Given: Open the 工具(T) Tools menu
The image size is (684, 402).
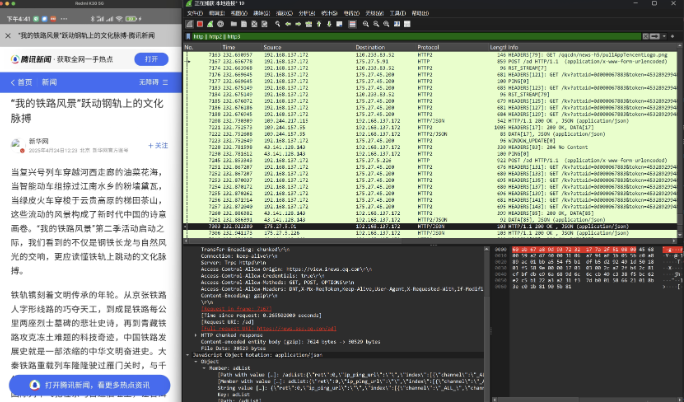Looking at the screenshot, I should tap(397, 13).
